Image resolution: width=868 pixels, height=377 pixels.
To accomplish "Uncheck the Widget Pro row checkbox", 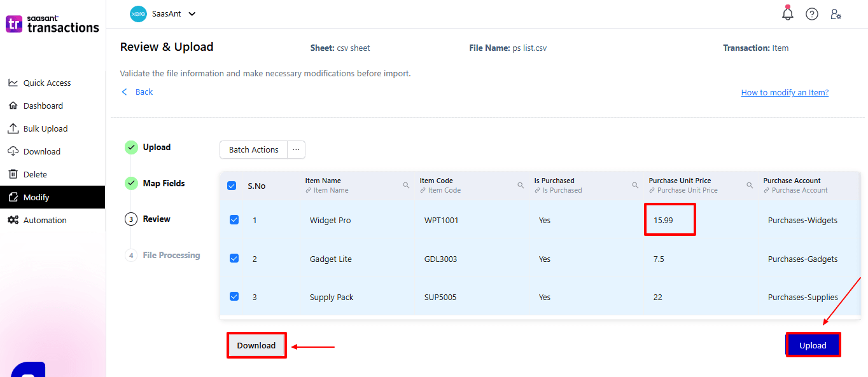I will 234,220.
